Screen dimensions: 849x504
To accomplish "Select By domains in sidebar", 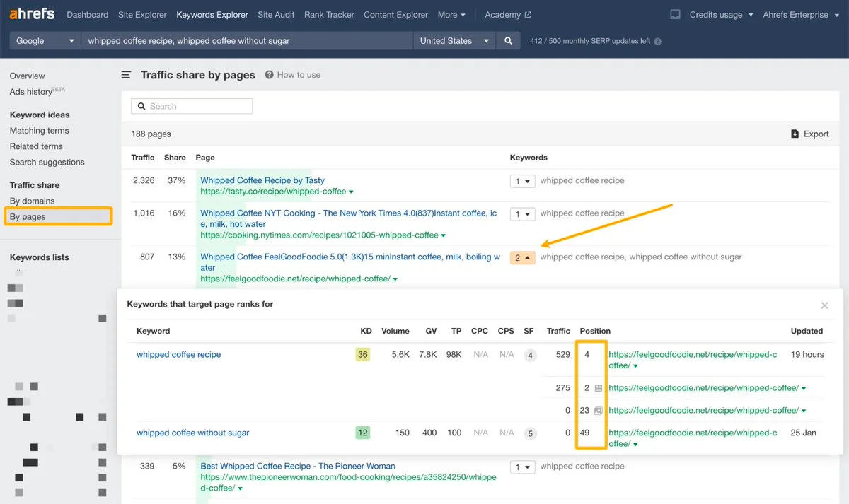I will click(32, 201).
